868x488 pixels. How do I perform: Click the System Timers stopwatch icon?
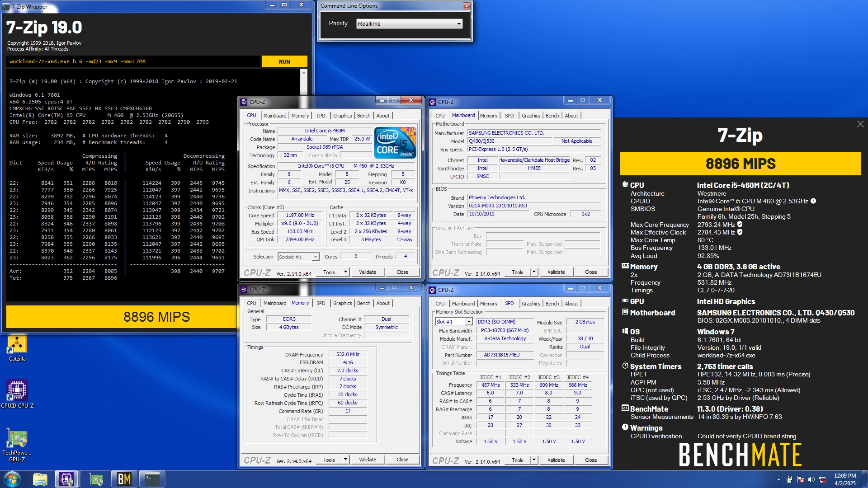pyautogui.click(x=625, y=366)
